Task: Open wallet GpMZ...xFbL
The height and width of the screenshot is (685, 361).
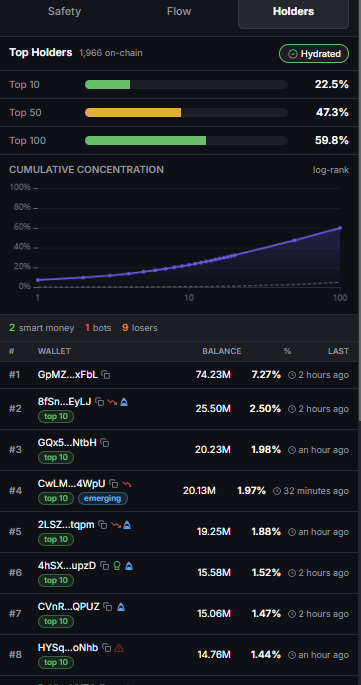Action: pyautogui.click(x=68, y=374)
